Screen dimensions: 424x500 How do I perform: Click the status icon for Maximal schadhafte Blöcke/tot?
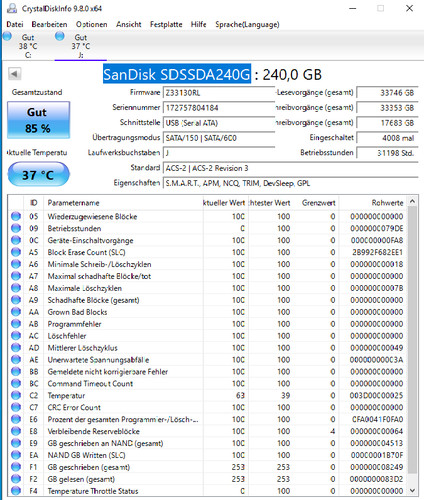pos(16,276)
